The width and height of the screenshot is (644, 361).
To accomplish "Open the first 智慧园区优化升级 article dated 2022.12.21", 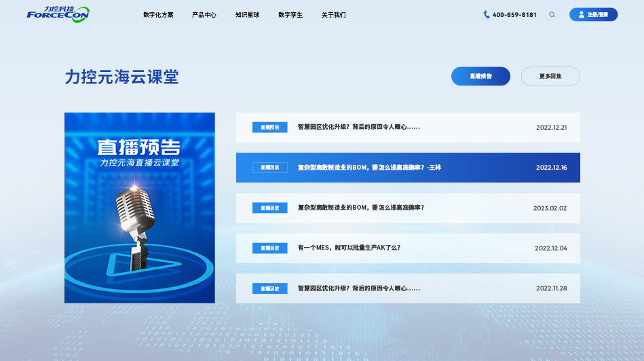I will coord(359,128).
